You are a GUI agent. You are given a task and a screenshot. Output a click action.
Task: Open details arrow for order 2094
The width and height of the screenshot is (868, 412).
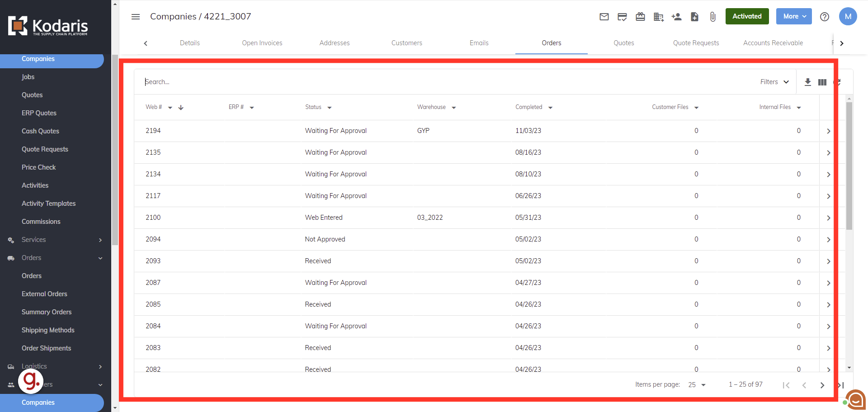(828, 240)
